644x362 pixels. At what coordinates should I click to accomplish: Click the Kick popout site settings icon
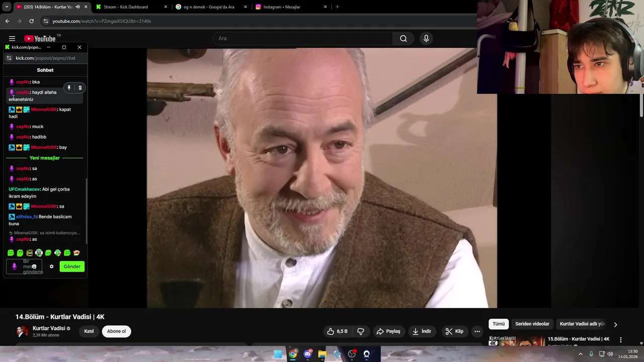[x=9, y=58]
